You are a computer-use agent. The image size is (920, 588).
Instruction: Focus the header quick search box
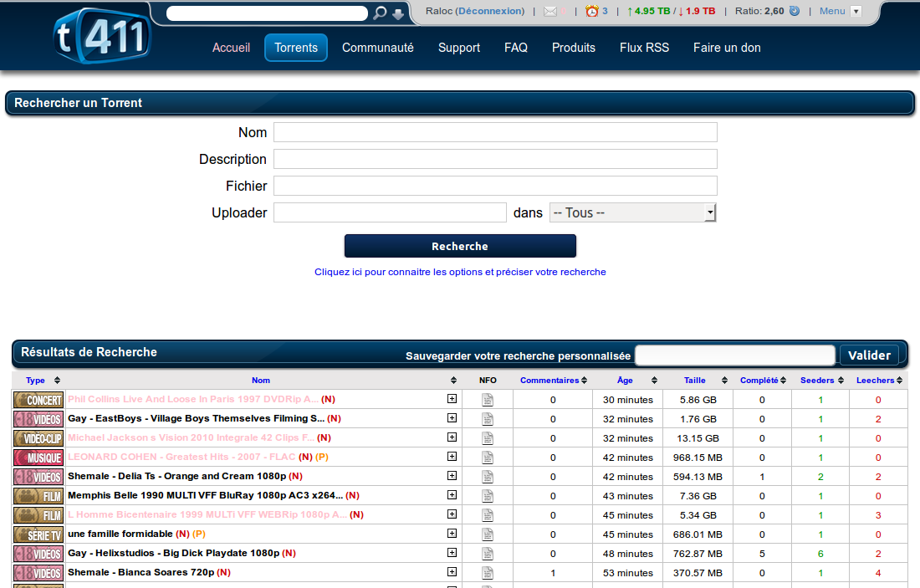tap(267, 13)
